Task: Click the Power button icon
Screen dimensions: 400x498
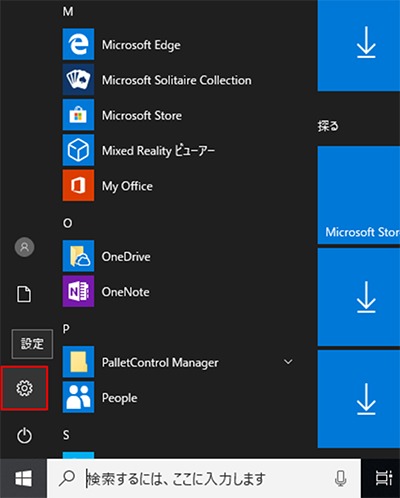Action: pyautogui.click(x=24, y=435)
